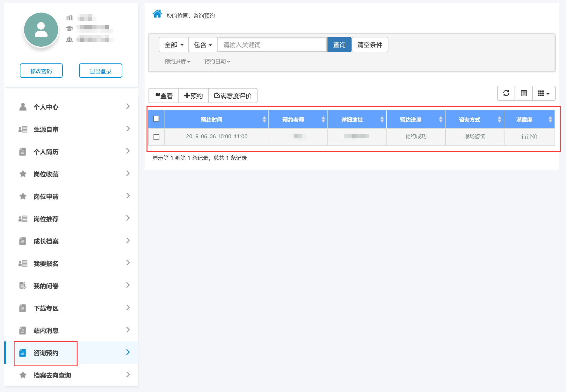Image resolution: width=566 pixels, height=392 pixels.
Task: Click the 2019-06-06 10:00-11:00 cell
Action: (x=217, y=137)
